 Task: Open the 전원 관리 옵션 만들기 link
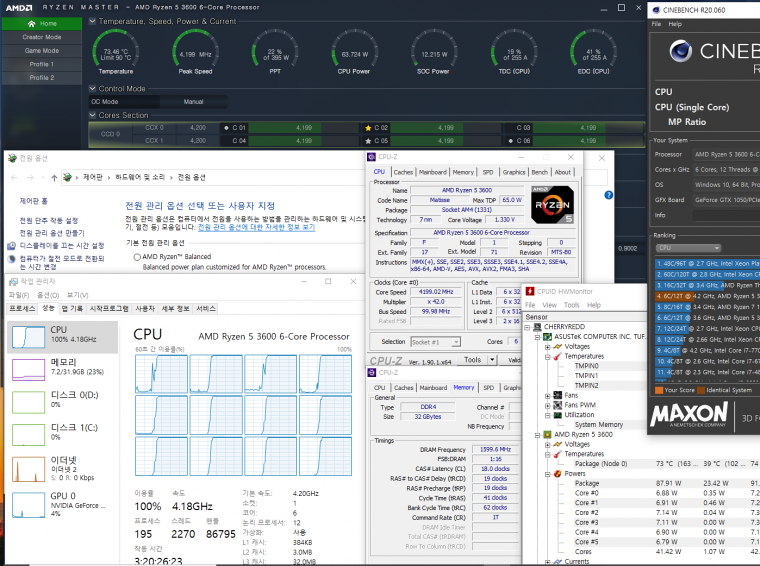(x=52, y=233)
